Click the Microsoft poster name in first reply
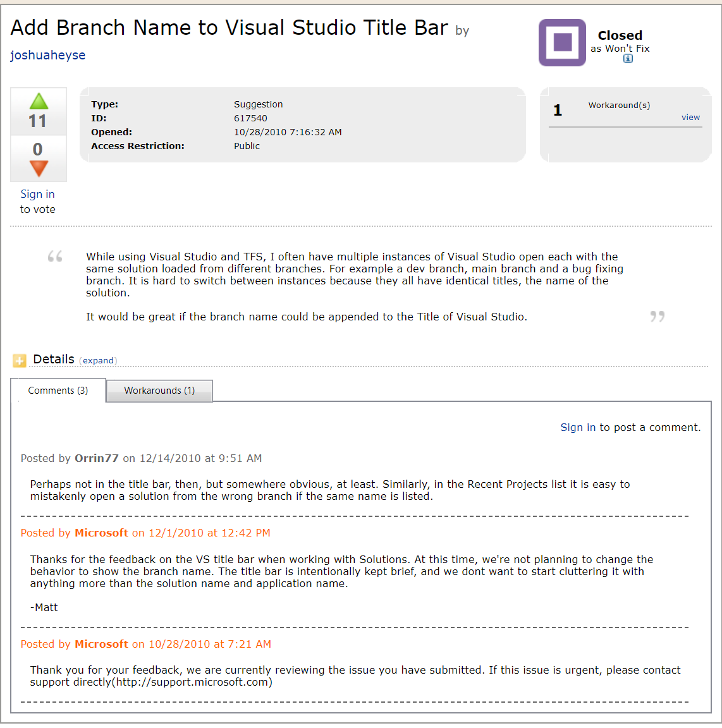The width and height of the screenshot is (722, 728). pyautogui.click(x=101, y=533)
